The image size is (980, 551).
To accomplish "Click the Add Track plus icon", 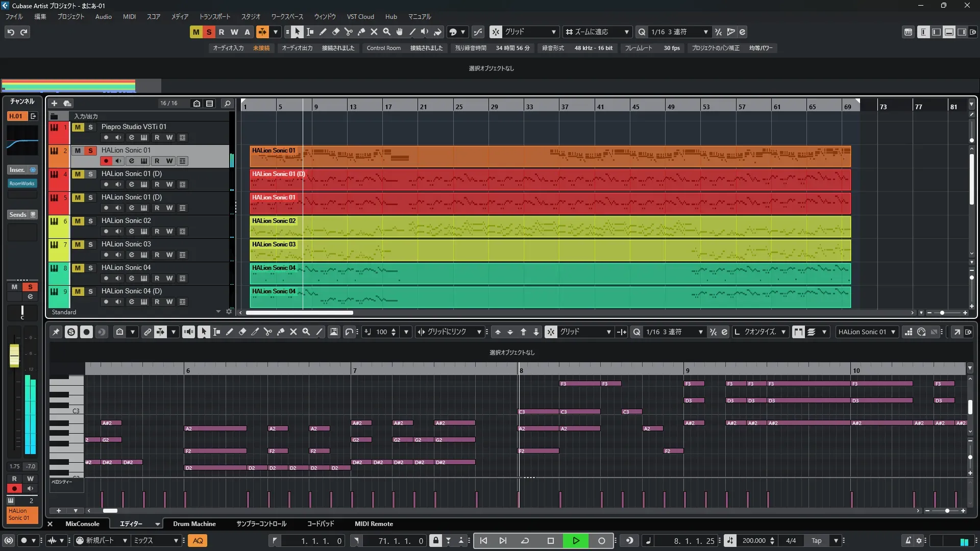I will [x=54, y=104].
